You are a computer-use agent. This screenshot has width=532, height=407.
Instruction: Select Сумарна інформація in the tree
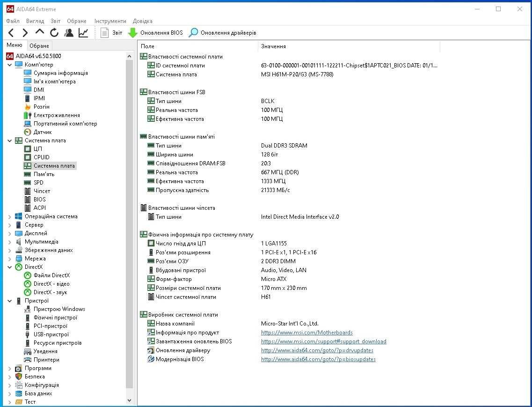click(x=56, y=73)
